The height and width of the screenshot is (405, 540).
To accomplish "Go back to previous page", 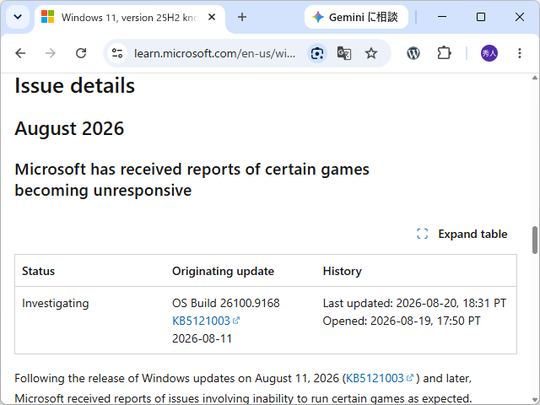I will click(21, 53).
